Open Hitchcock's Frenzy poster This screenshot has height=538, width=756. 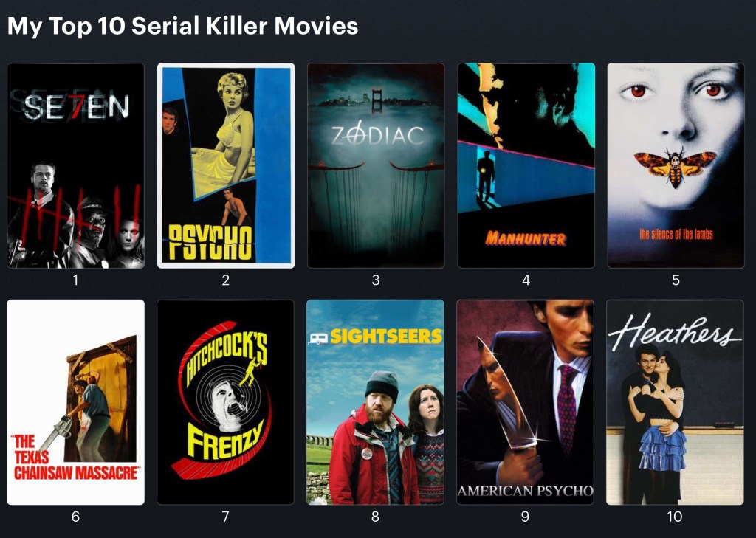[x=226, y=402]
